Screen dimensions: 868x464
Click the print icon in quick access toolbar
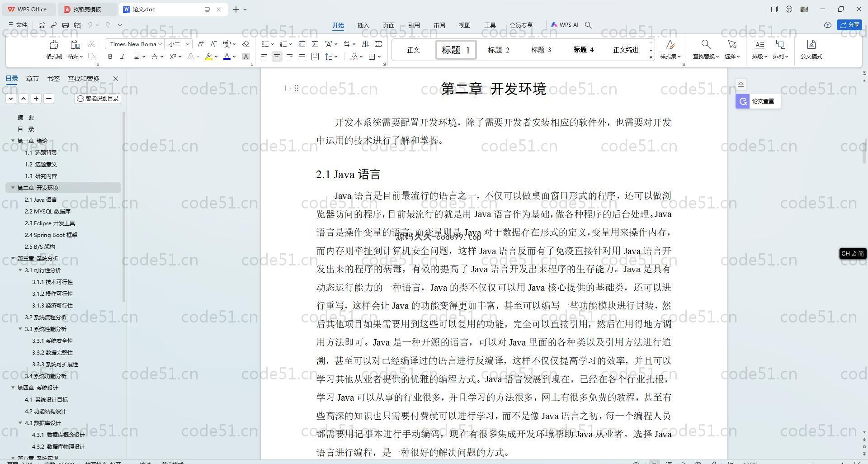(66, 25)
